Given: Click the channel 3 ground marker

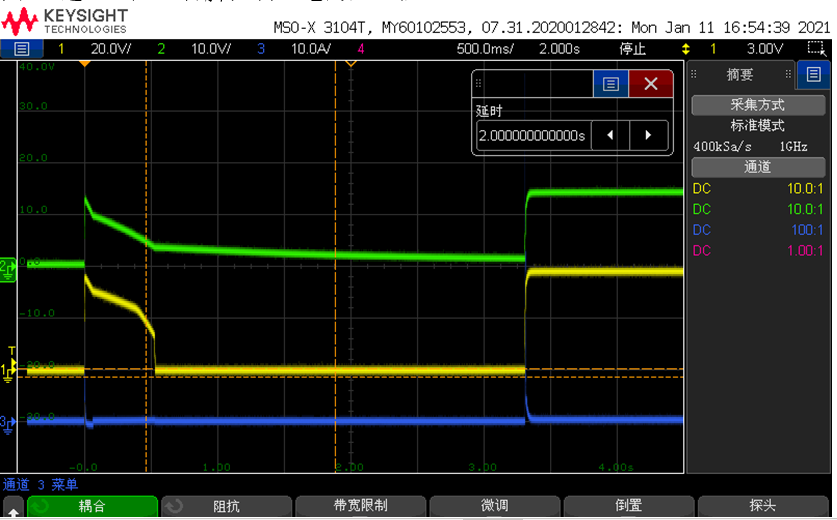Looking at the screenshot, I should pyautogui.click(x=8, y=424).
